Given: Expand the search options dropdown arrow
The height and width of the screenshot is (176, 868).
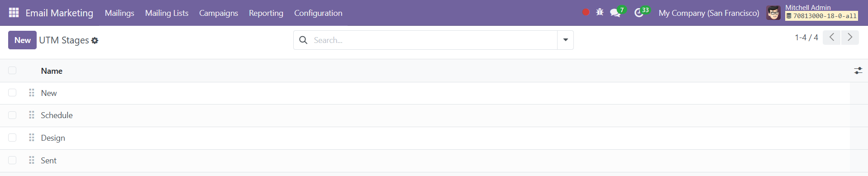Looking at the screenshot, I should click(565, 40).
